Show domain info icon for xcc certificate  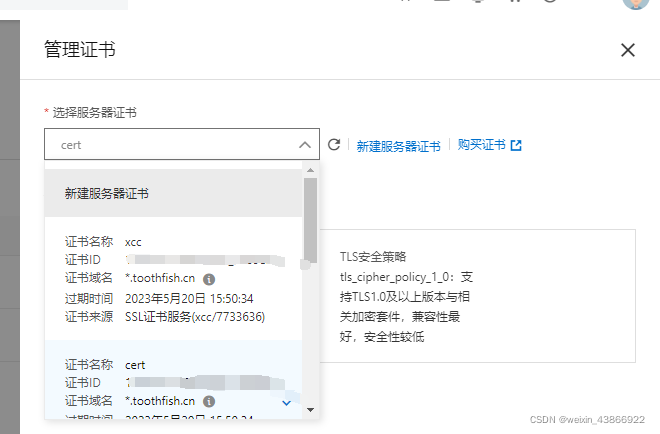[x=209, y=279]
